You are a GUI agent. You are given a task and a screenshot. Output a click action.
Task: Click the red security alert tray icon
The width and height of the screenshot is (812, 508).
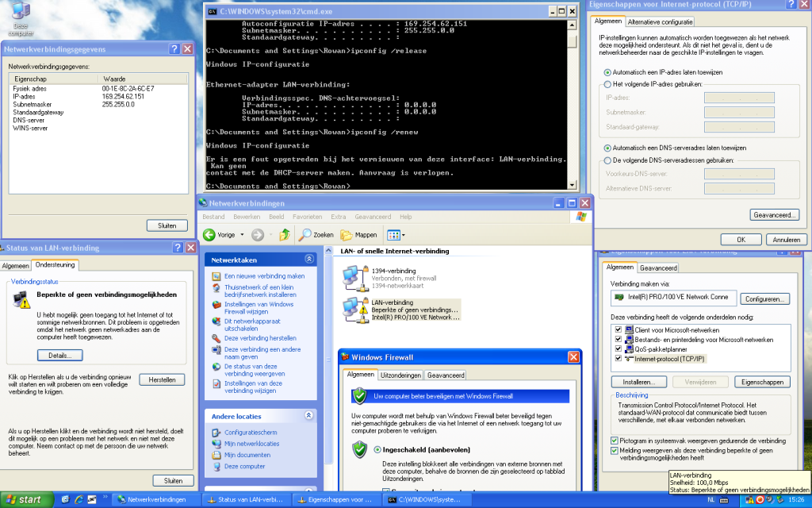tap(760, 500)
